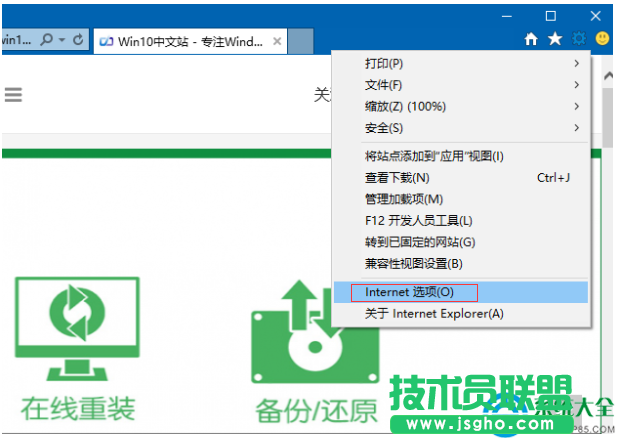Choose 将站点添加到"应用"视图(I)
This screenshot has width=617, height=440.
click(x=461, y=156)
